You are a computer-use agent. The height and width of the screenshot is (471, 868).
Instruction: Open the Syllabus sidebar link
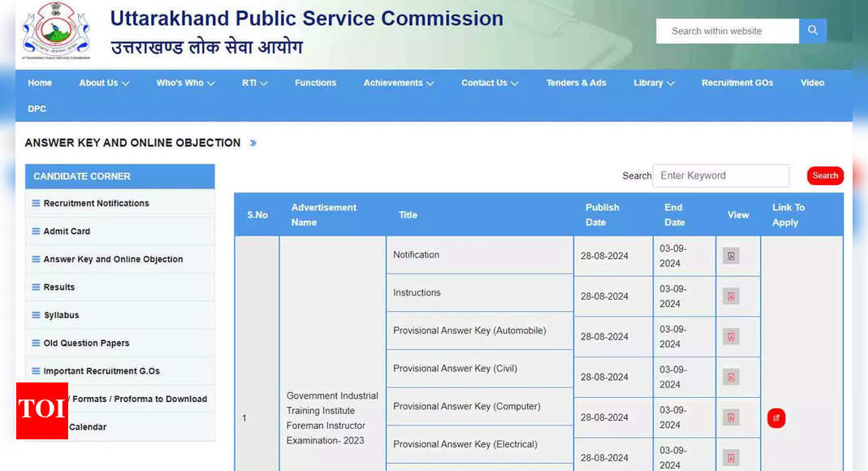[x=62, y=315]
